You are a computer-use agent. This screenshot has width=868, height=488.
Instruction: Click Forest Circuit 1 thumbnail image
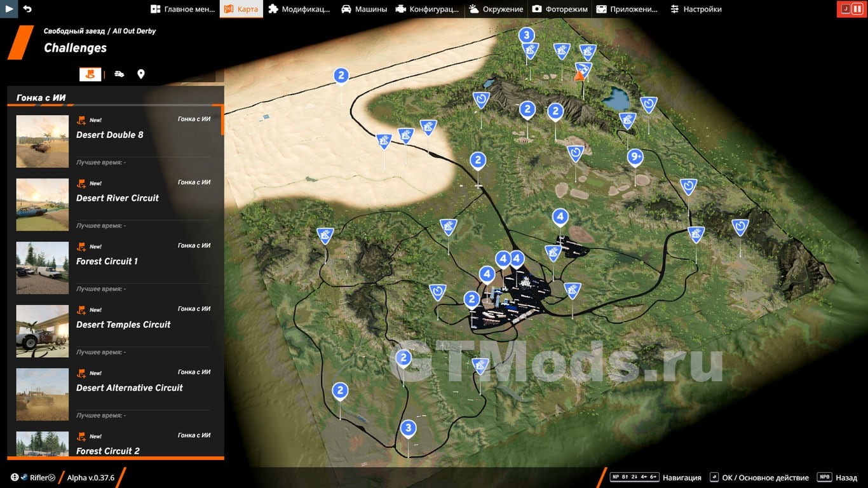[43, 268]
